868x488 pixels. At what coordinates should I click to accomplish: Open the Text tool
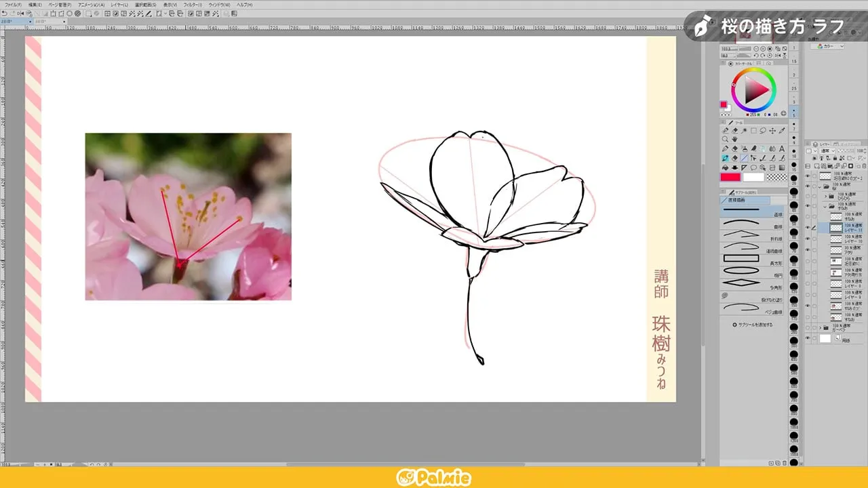pyautogui.click(x=783, y=149)
